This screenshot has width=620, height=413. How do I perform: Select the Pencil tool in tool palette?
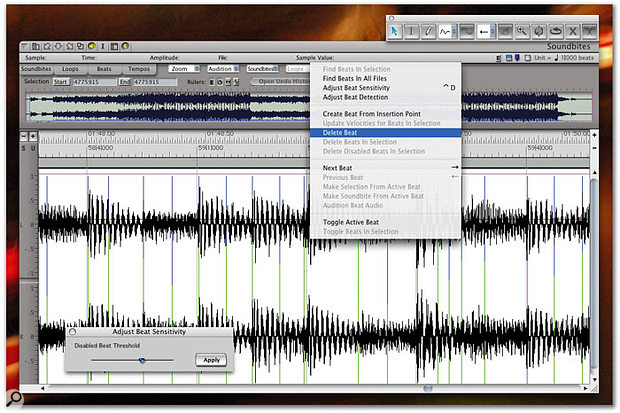point(428,31)
